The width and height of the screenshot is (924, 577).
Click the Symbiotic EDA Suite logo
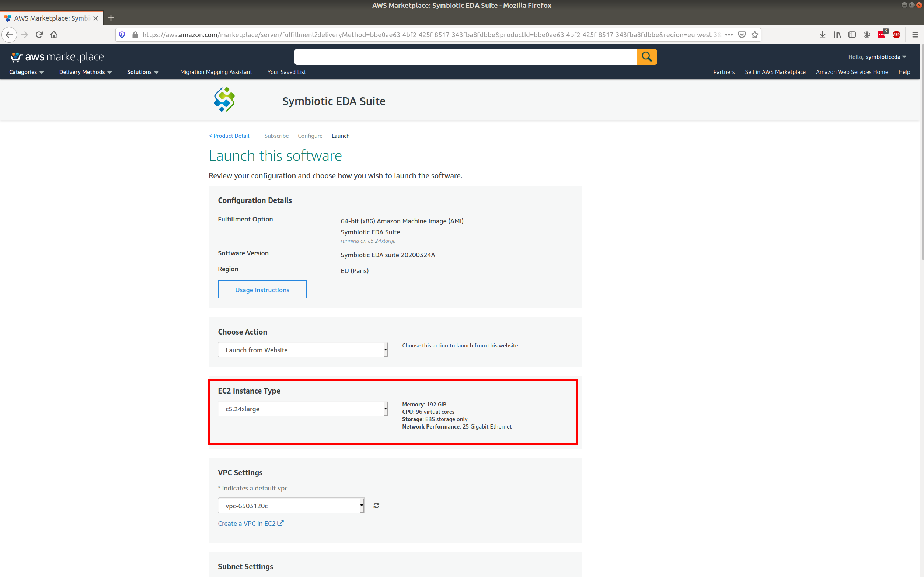click(x=224, y=99)
